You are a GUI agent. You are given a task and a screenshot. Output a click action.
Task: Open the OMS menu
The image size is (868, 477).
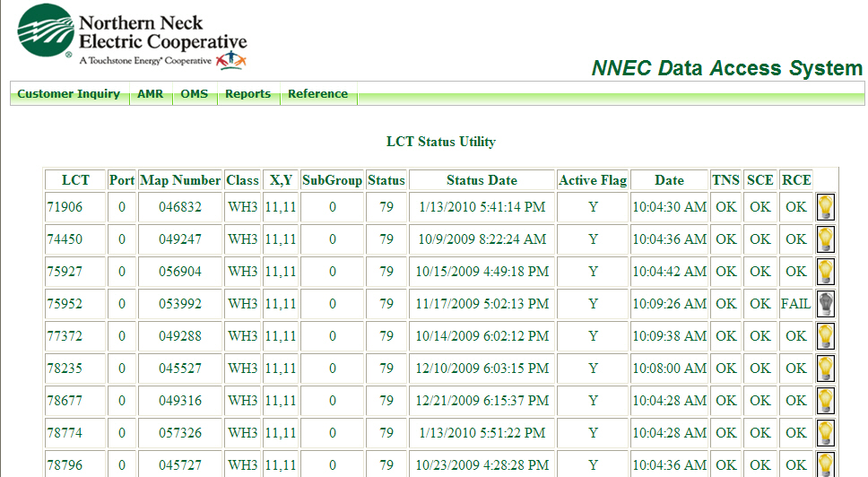(x=194, y=94)
